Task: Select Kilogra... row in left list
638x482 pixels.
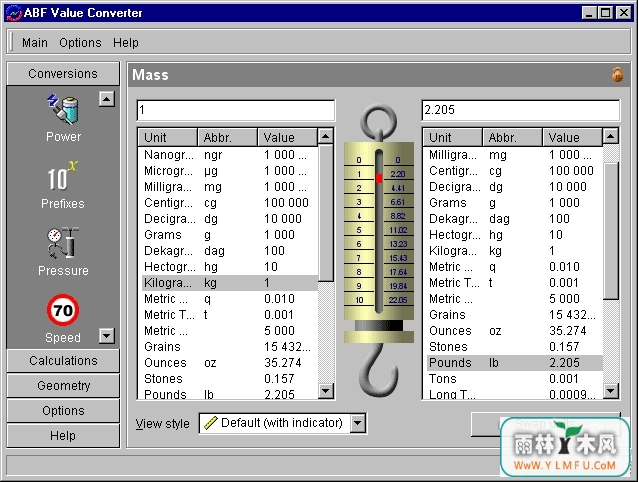Action: 228,283
